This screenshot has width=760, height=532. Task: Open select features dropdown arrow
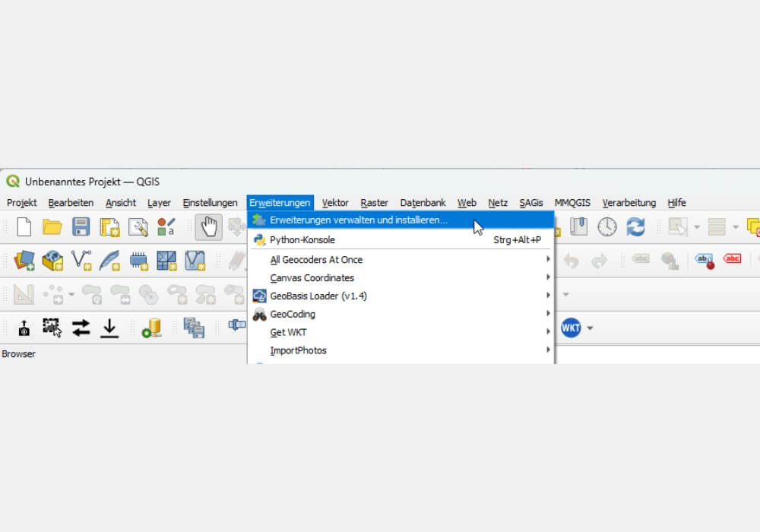[x=696, y=226]
